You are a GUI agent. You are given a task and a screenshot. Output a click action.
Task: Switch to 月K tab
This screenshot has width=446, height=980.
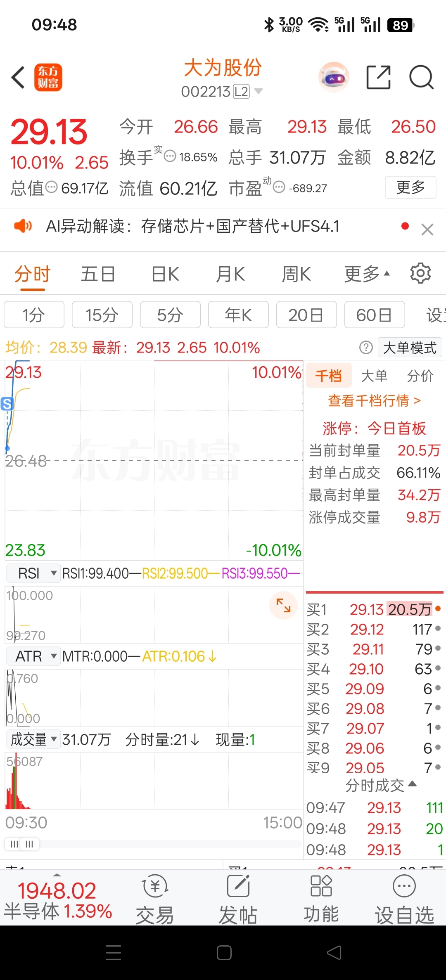click(230, 274)
